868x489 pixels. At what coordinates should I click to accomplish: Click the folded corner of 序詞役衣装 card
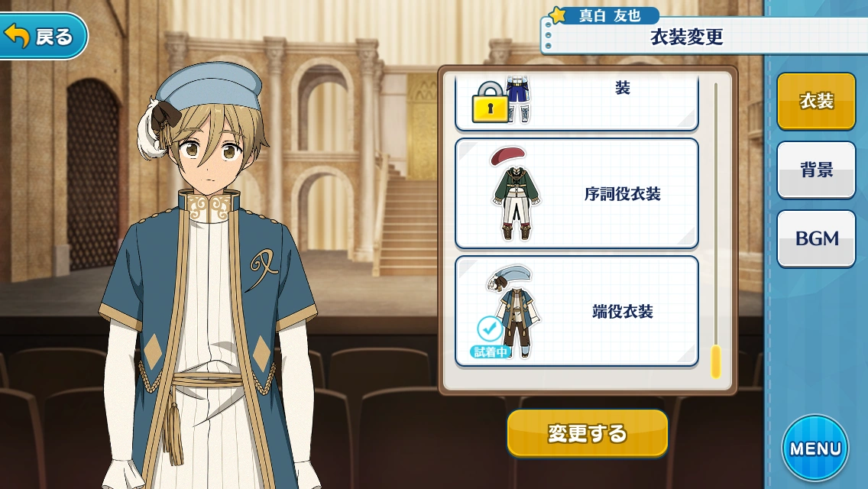click(686, 237)
